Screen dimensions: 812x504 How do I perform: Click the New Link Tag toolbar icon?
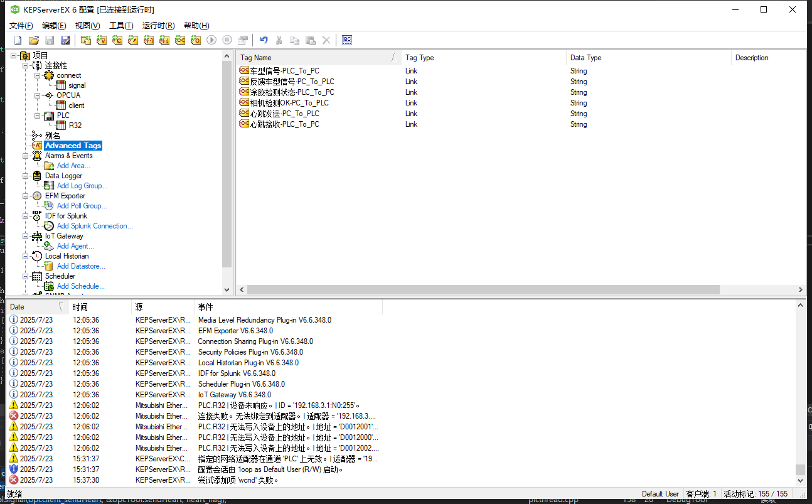(x=180, y=40)
